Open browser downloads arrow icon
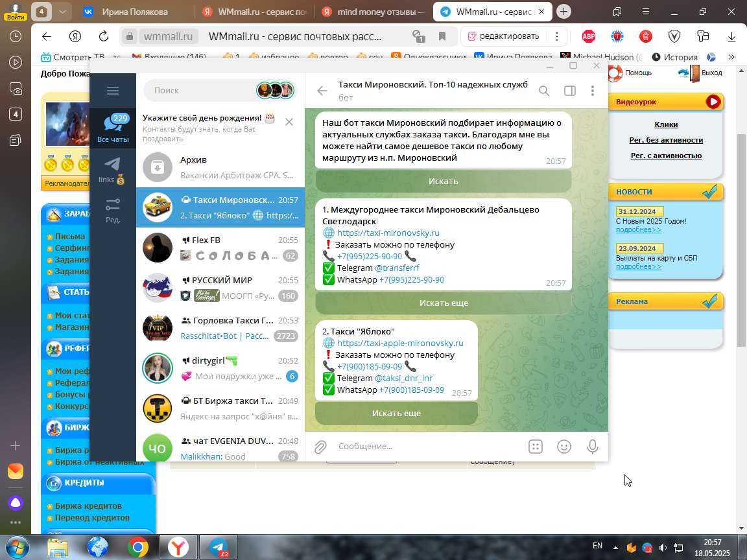This screenshot has height=560, width=747. tap(731, 36)
